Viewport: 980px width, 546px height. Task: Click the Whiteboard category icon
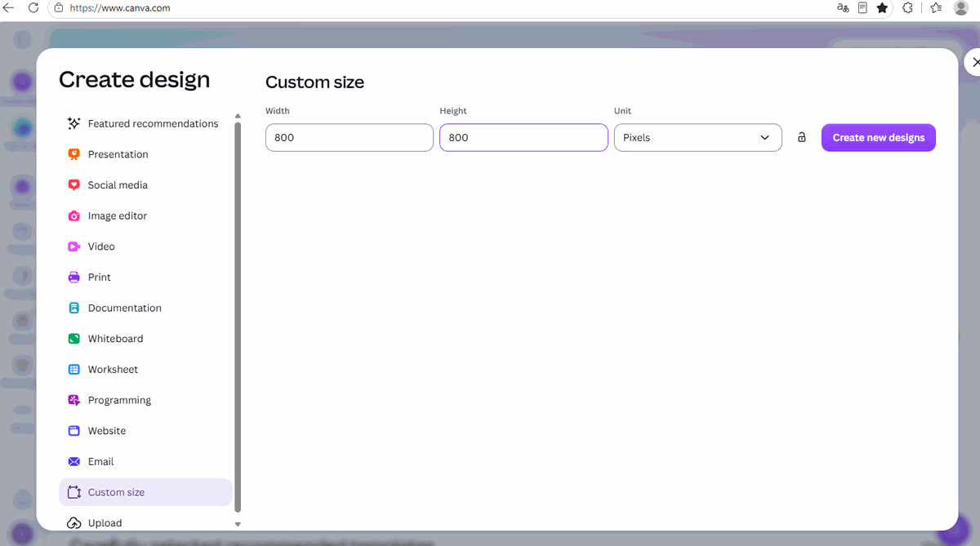74,339
